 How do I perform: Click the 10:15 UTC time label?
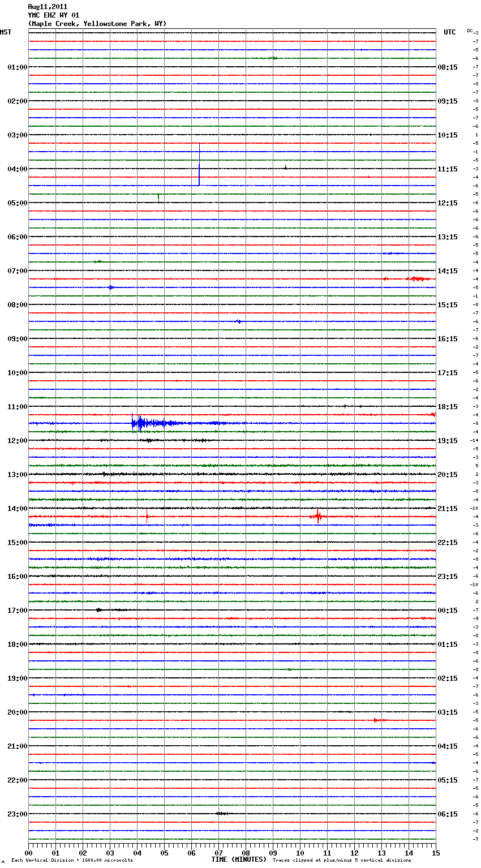pyautogui.click(x=448, y=135)
